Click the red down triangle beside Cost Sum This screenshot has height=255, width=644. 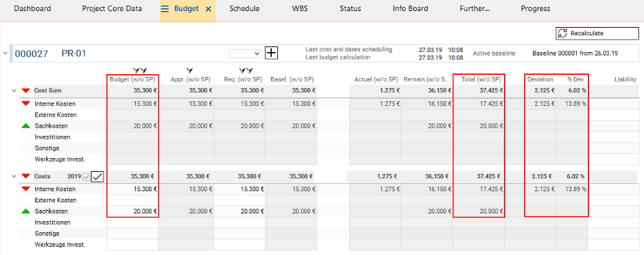tap(26, 90)
